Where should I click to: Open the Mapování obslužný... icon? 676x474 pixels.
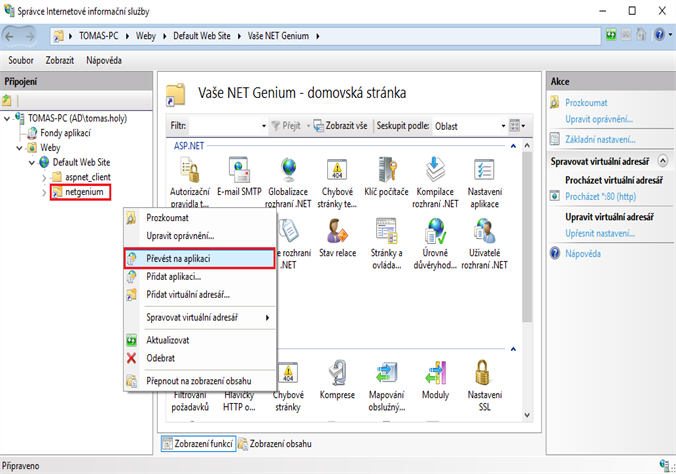point(386,374)
